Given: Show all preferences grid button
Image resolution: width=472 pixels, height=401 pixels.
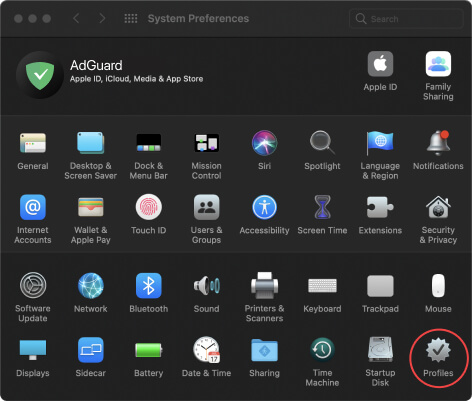Looking at the screenshot, I should pyautogui.click(x=131, y=18).
